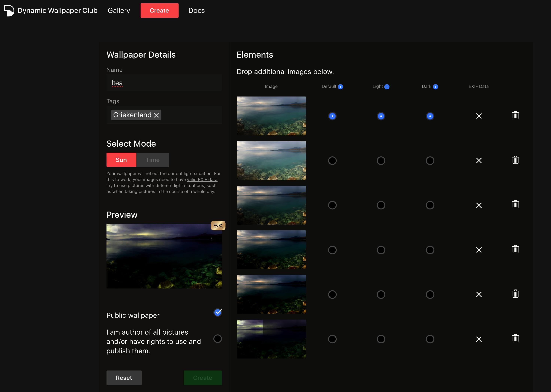
Task: Switch mode to Time
Action: [152, 160]
